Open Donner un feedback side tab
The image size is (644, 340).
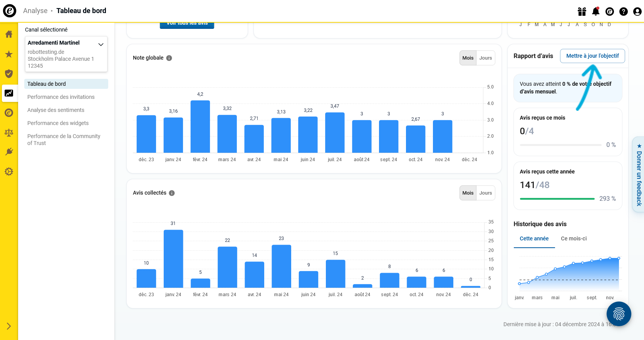point(639,175)
